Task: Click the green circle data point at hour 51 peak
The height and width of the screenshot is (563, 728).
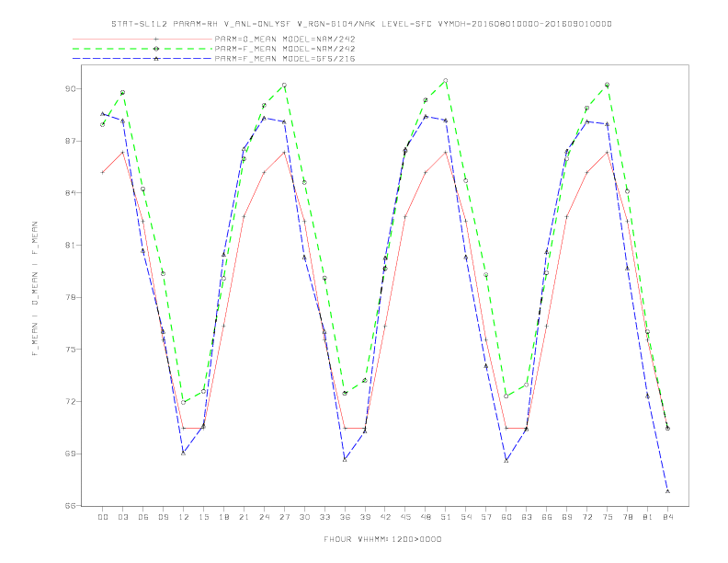Action: 446,80
